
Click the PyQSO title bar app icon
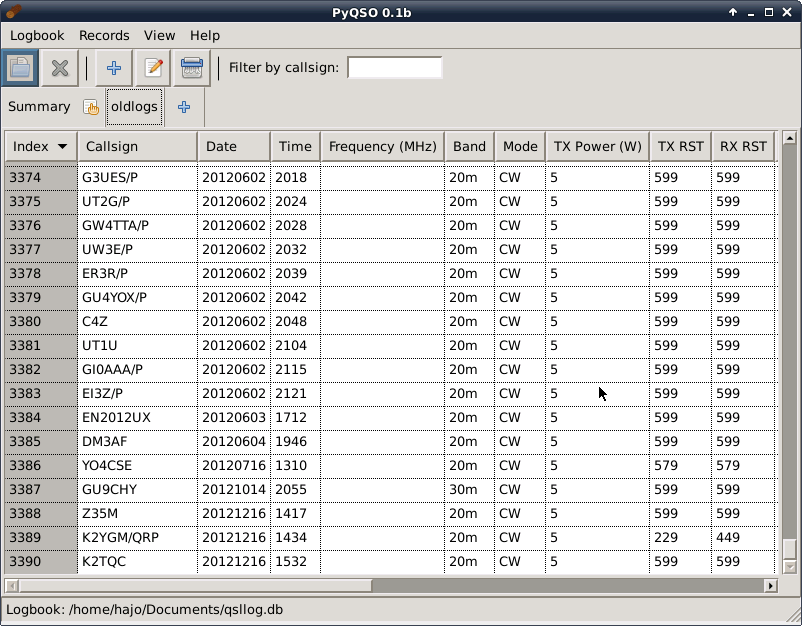14,11
